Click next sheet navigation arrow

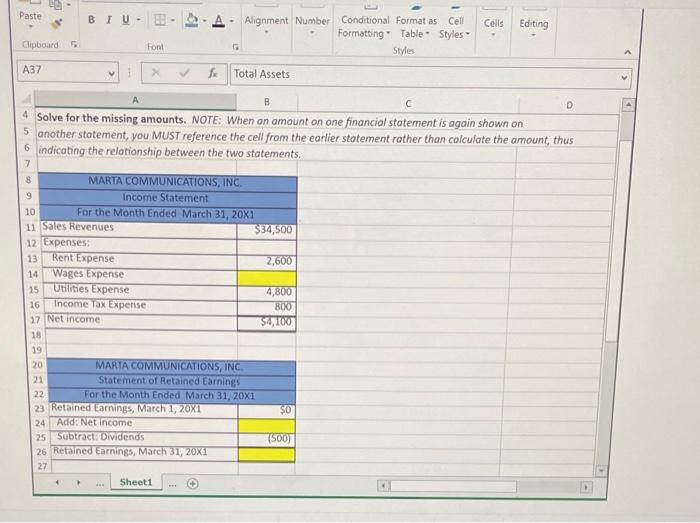(79, 482)
